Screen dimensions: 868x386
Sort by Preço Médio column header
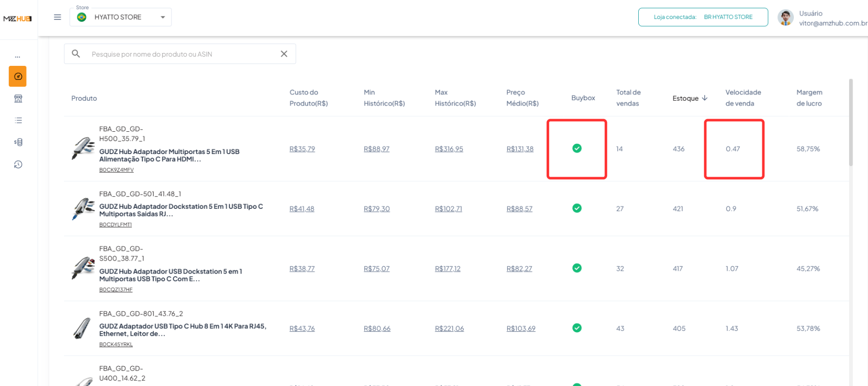tap(522, 98)
